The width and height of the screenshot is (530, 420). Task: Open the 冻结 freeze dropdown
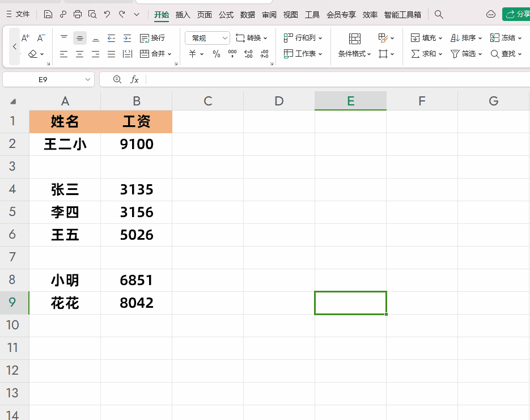(506, 38)
